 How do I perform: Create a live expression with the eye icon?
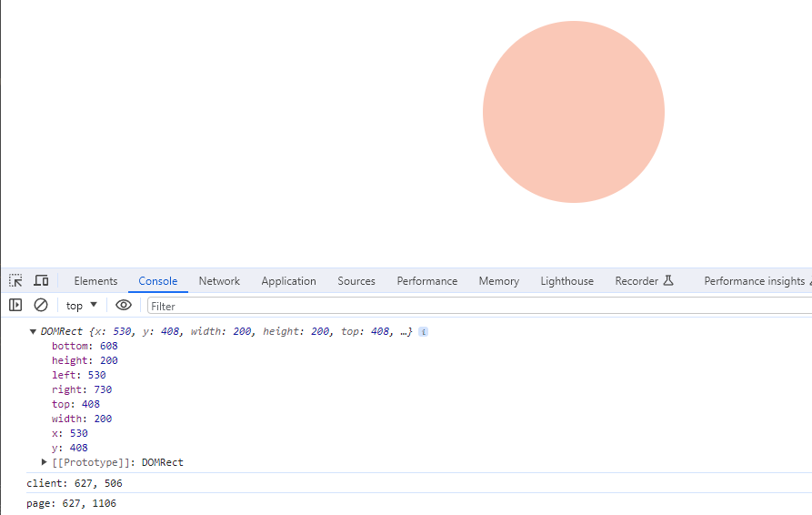click(124, 305)
